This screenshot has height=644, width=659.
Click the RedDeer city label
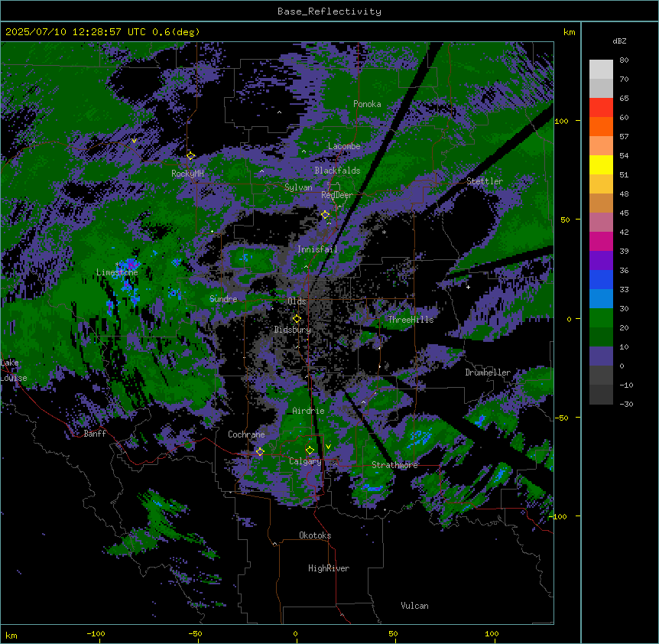[337, 195]
